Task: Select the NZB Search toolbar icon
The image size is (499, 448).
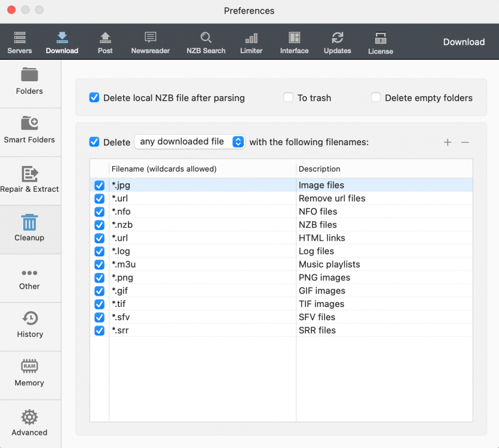Action: click(x=206, y=42)
